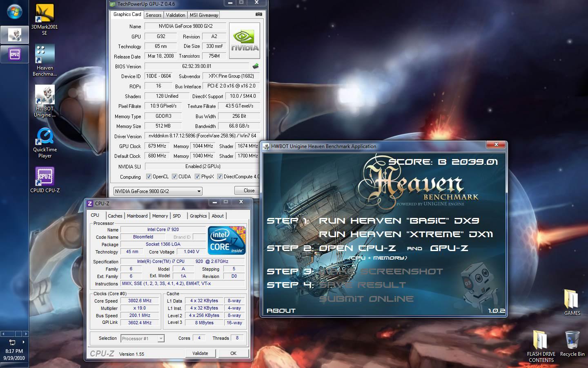Switch to the SPD tab in CPU-Z
The image size is (588, 368).
pos(177,216)
